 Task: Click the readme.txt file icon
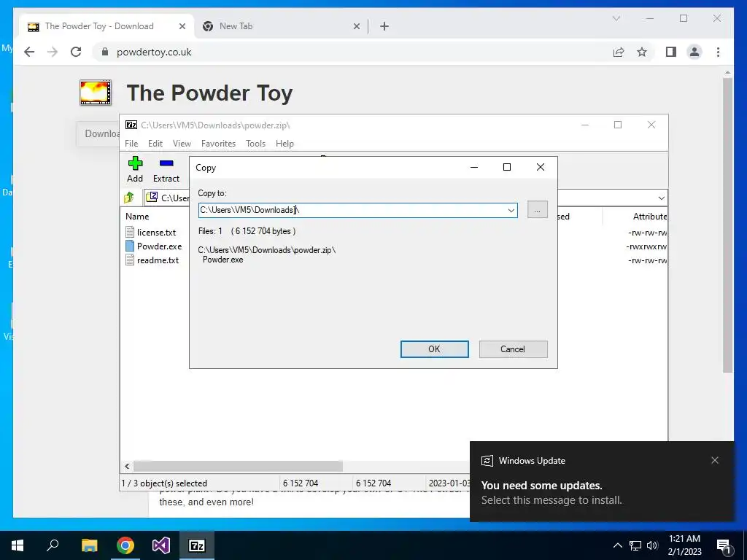(130, 260)
